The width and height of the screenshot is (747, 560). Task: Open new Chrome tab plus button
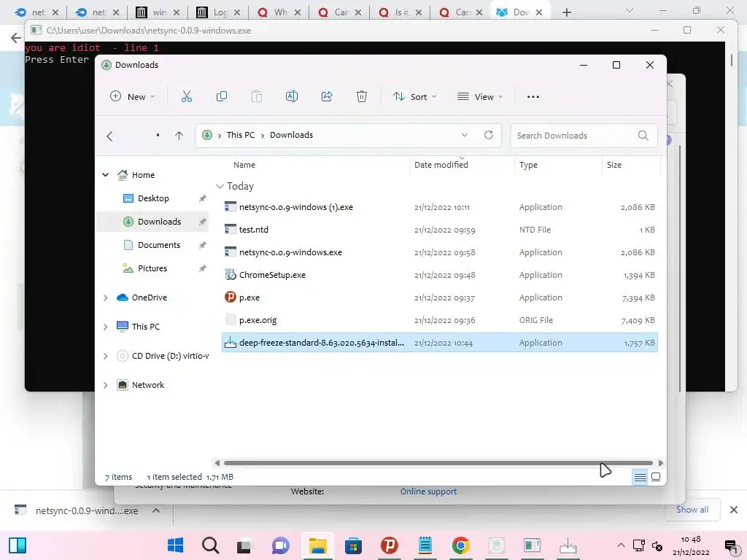coord(566,12)
